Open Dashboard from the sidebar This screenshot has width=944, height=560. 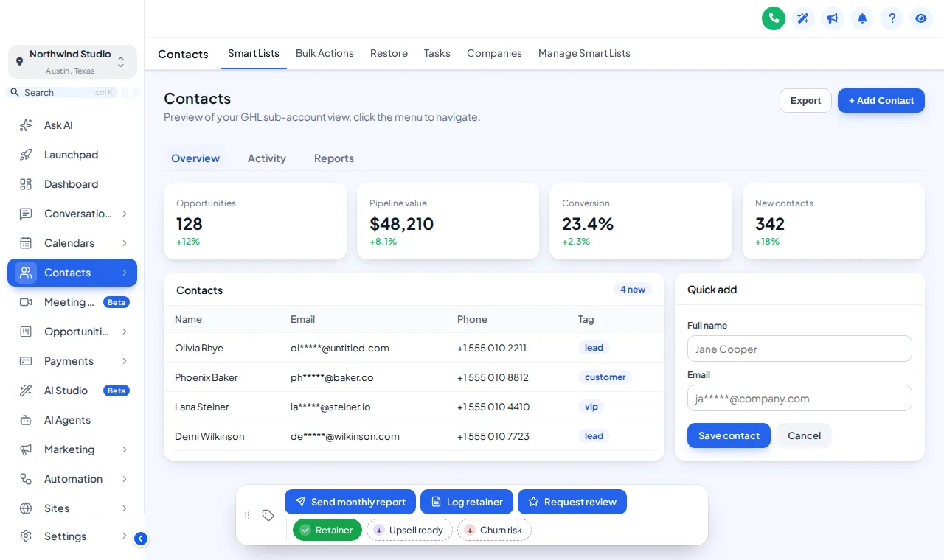pos(72,184)
